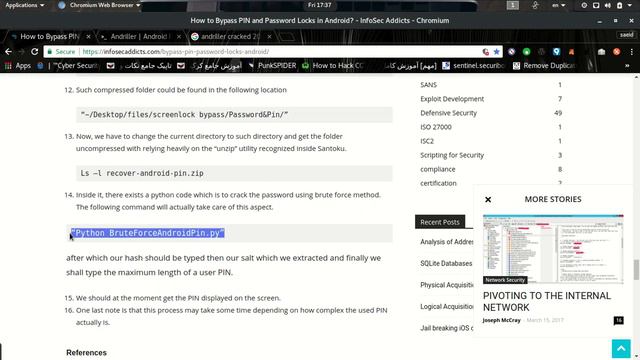This screenshot has width=640, height=360.
Task: Open the system volume icon
Action: click(x=608, y=5)
